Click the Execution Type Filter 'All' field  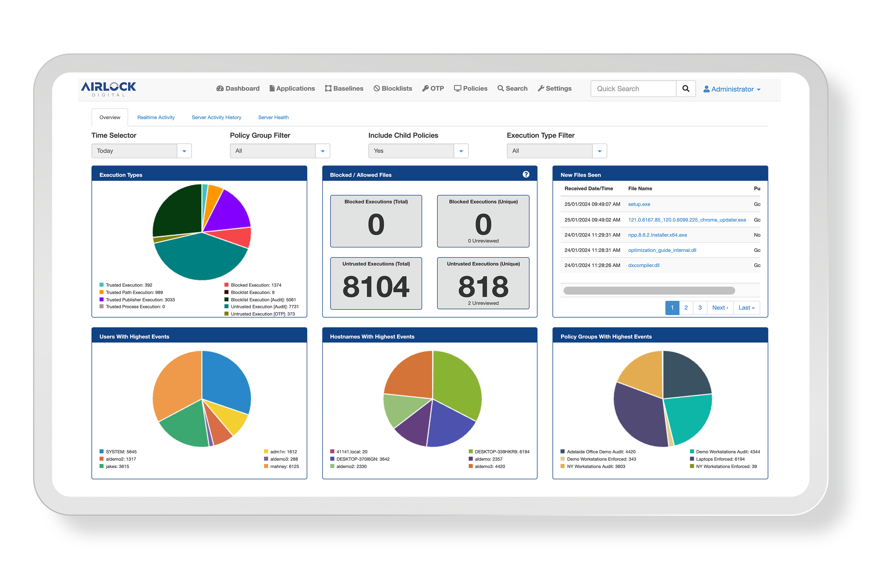point(549,151)
